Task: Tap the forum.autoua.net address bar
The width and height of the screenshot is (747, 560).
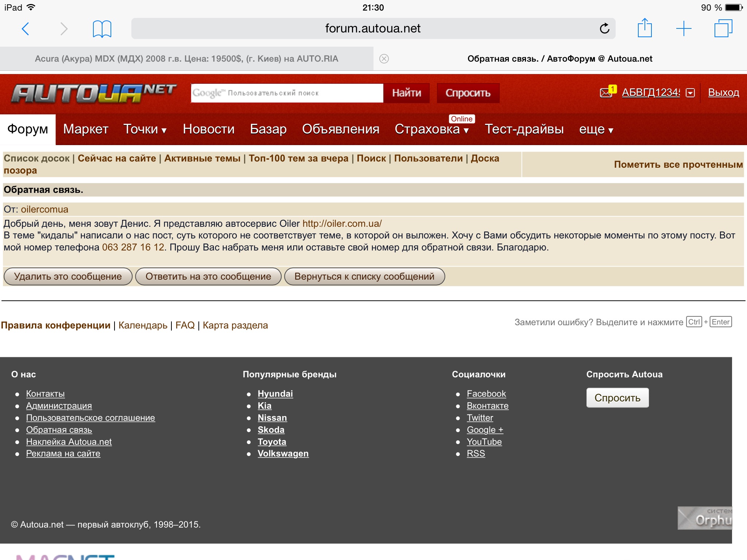Action: click(x=373, y=28)
